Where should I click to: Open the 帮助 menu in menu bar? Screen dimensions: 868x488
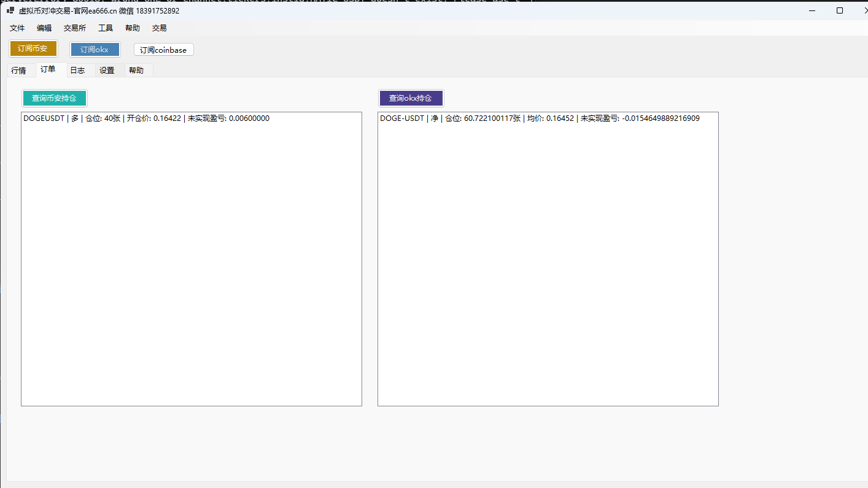(x=133, y=28)
